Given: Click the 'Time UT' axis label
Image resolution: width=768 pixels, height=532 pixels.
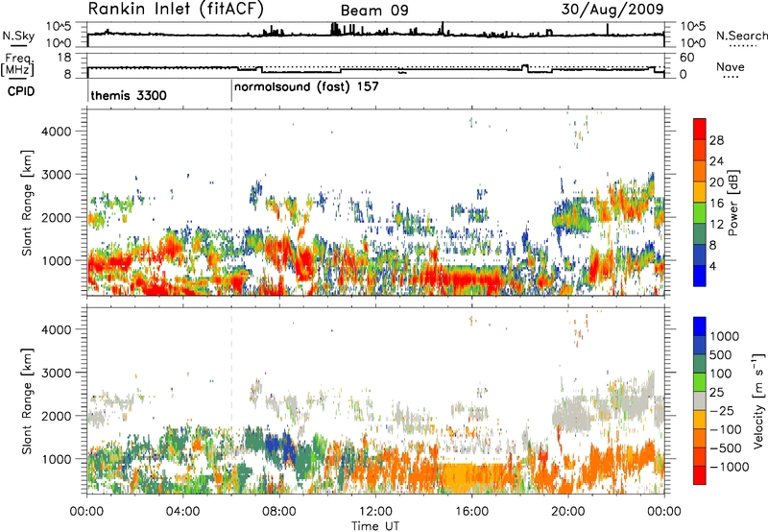Looking at the screenshot, I should click(x=375, y=526).
